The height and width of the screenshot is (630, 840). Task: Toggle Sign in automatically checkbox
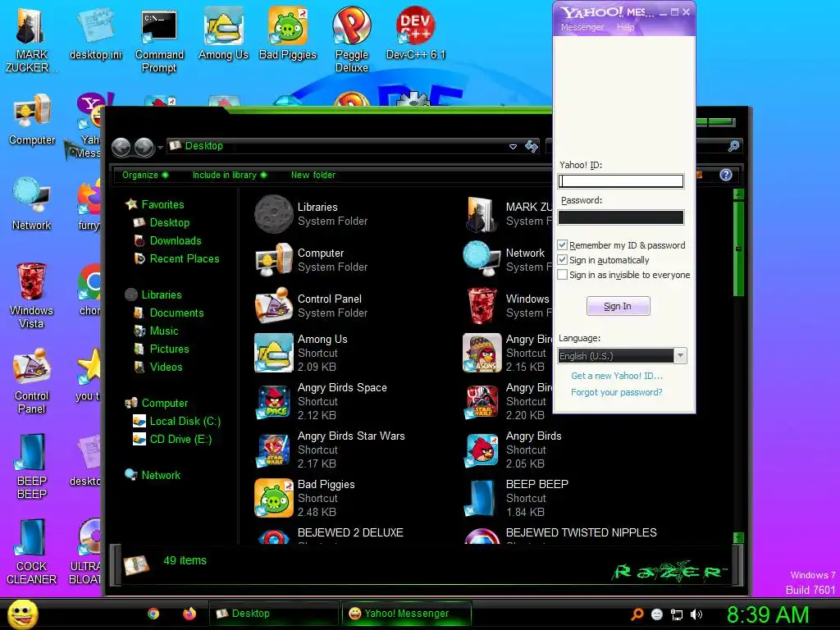563,260
